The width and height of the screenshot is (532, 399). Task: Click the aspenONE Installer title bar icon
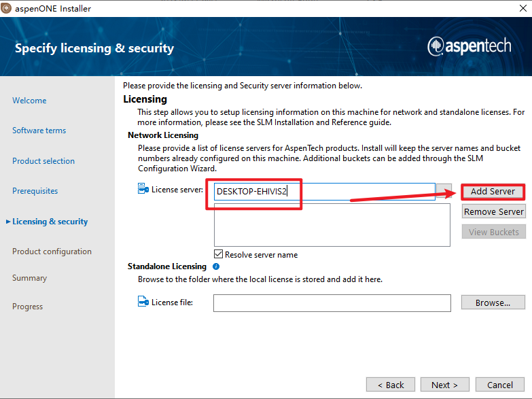coord(7,9)
